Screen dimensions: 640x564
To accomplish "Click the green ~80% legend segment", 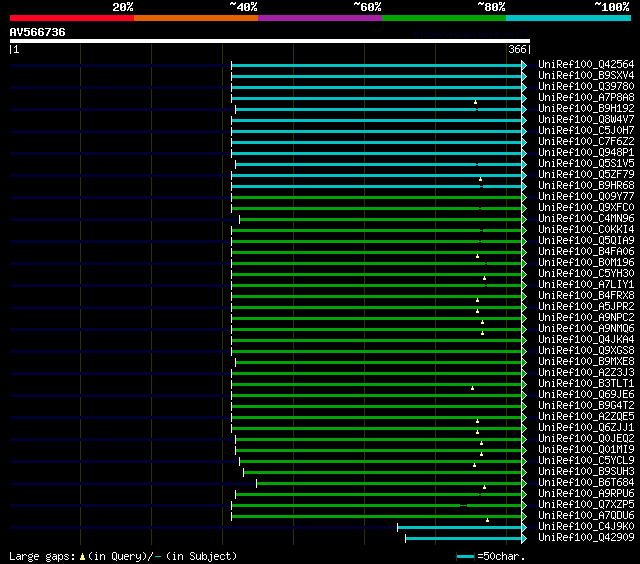I will tap(443, 18).
